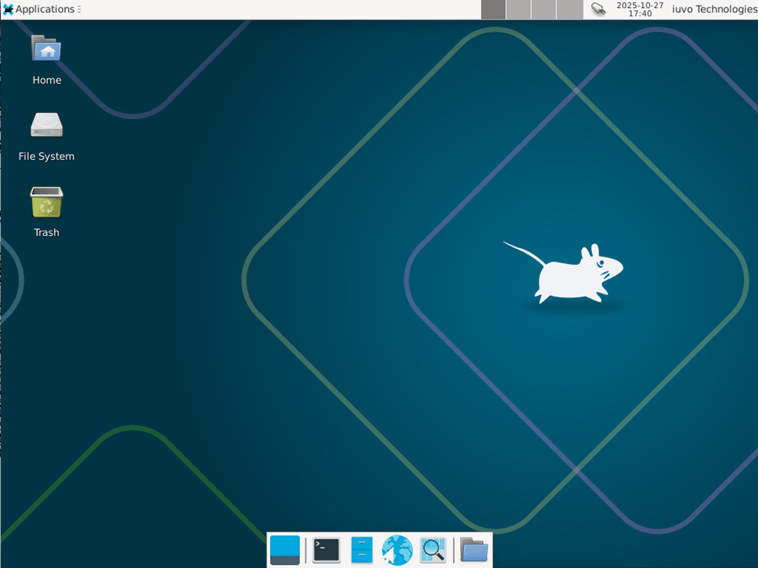Switch to the second workspace
Image resolution: width=758 pixels, height=568 pixels.
click(518, 9)
